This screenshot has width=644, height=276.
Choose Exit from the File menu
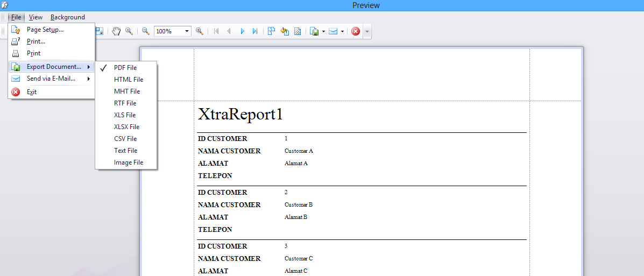click(51, 92)
